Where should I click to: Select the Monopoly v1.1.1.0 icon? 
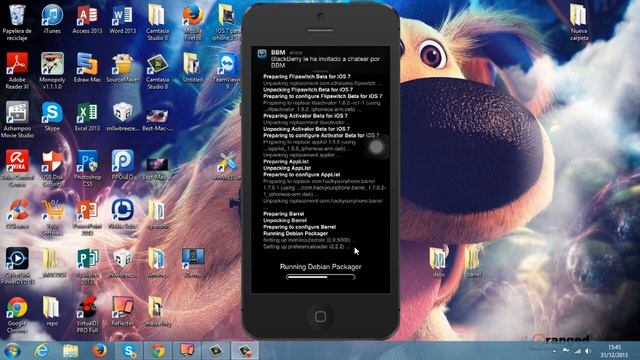pyautogui.click(x=52, y=70)
